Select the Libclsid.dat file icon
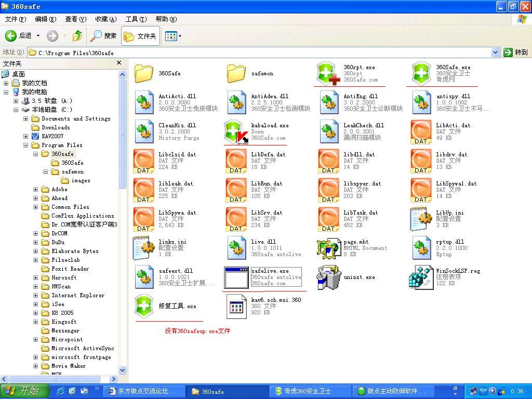This screenshot has width=532, height=399. pos(144,161)
